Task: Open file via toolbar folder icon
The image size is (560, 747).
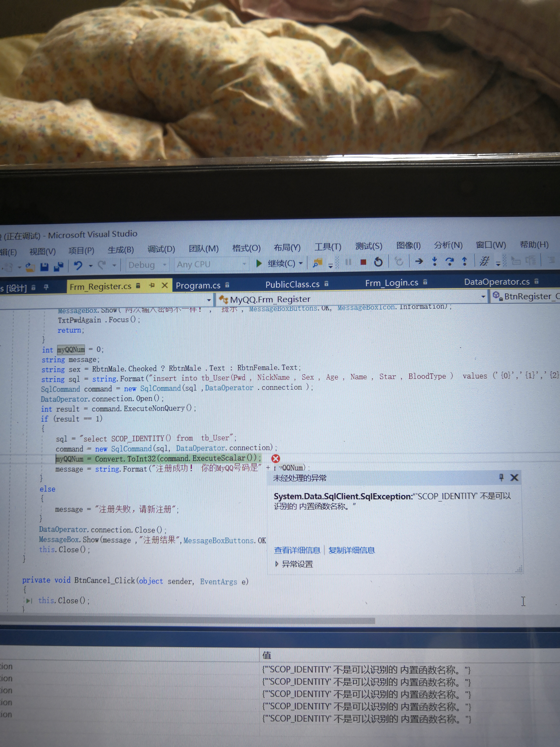Action: 30,267
